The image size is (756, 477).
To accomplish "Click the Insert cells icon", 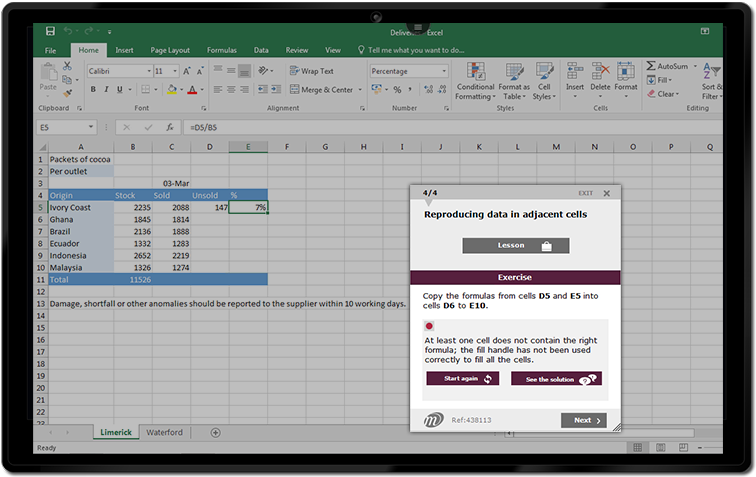I will (575, 77).
